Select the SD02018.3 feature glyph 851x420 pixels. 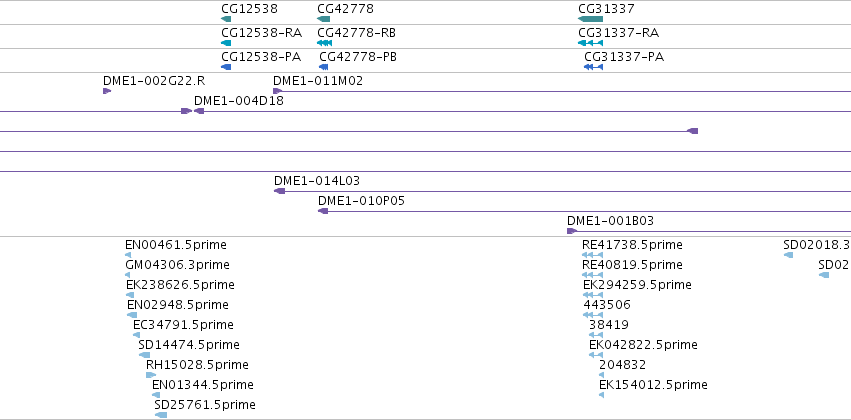tap(788, 255)
